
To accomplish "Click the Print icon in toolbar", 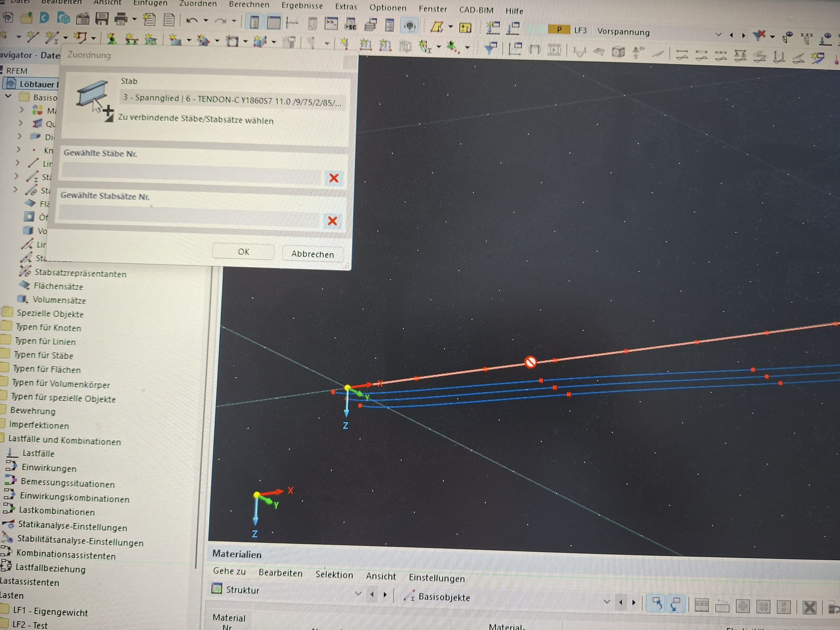I will tap(121, 19).
